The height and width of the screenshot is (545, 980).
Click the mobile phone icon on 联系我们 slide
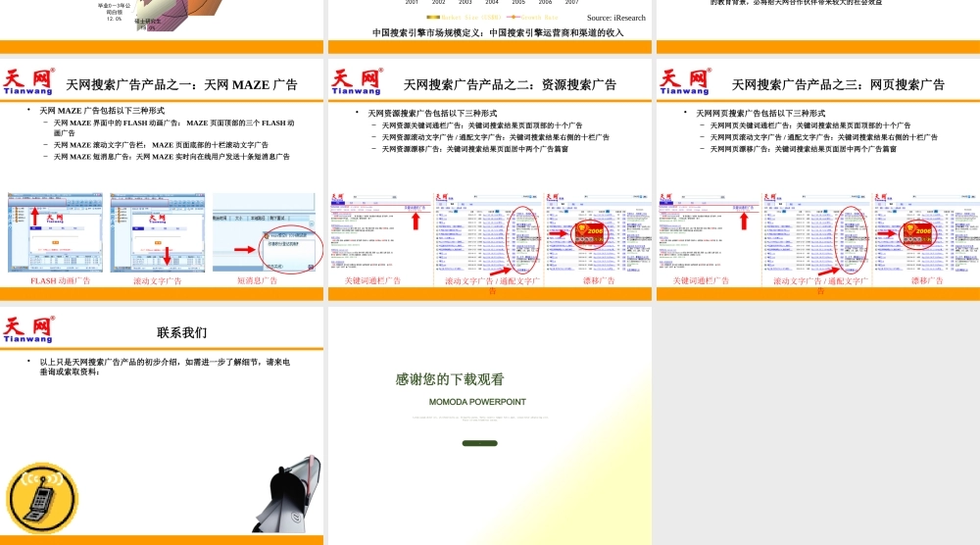point(42,498)
